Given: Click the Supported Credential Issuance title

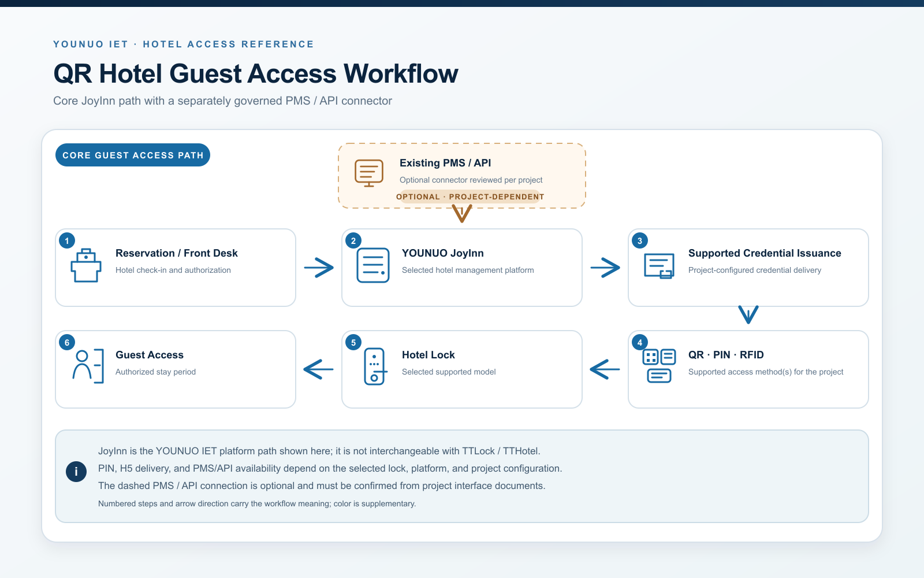Looking at the screenshot, I should tap(765, 253).
